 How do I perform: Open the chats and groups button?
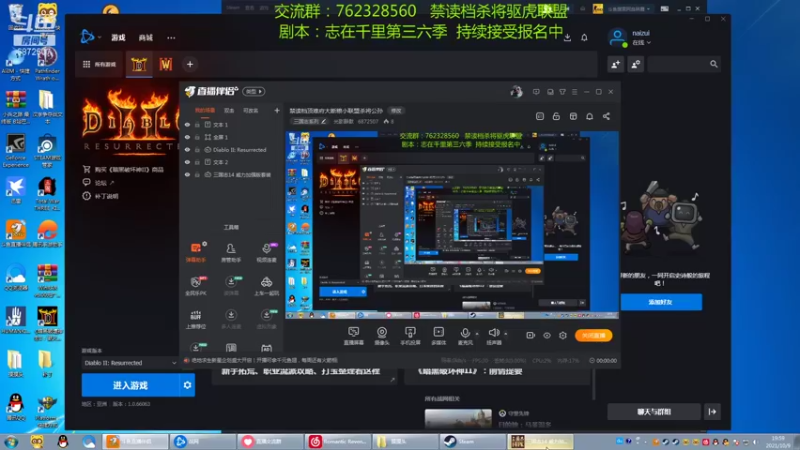point(654,412)
